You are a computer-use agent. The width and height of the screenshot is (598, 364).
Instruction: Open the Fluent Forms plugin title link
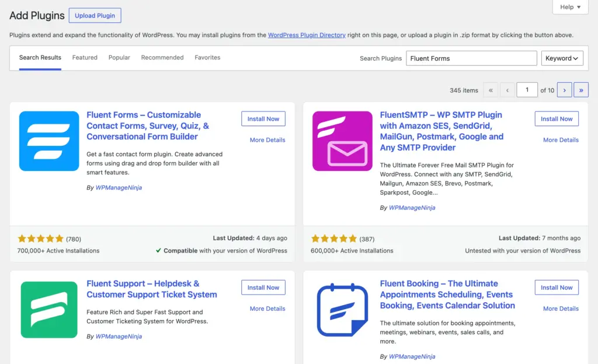pyautogui.click(x=148, y=125)
